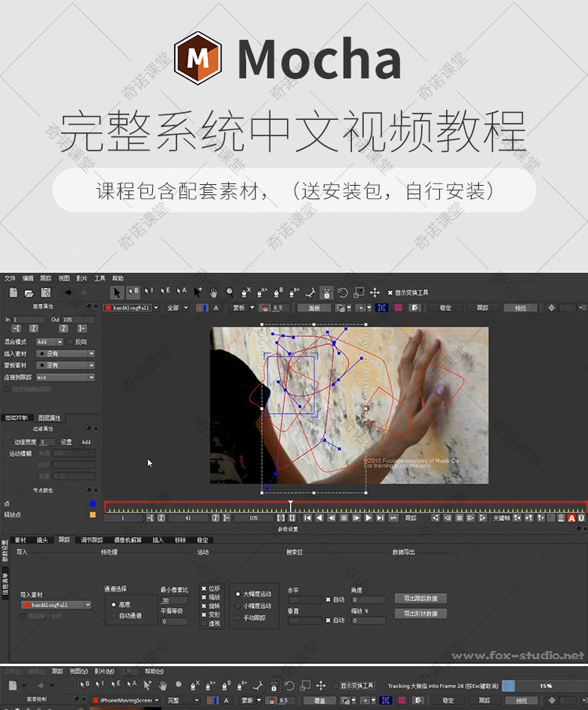
Task: Click the timeline playhead marker
Action: pyautogui.click(x=291, y=505)
